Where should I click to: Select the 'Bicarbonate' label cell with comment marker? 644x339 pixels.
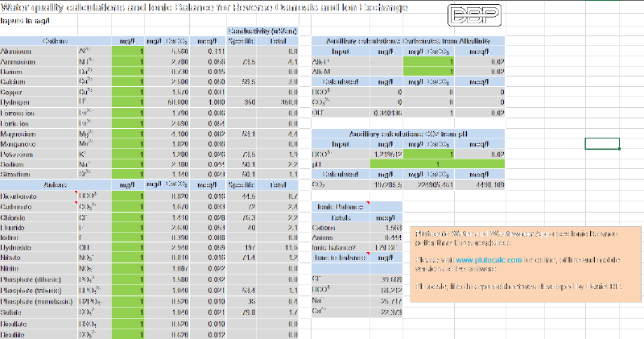point(39,196)
